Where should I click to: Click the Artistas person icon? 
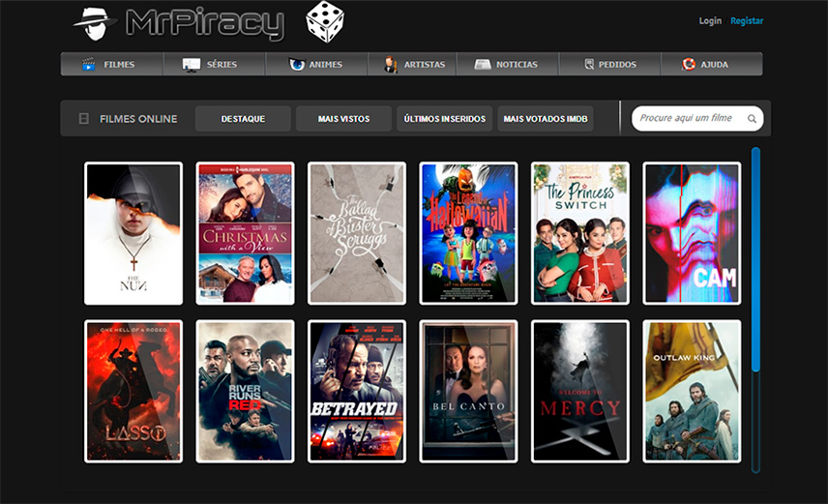(x=390, y=65)
